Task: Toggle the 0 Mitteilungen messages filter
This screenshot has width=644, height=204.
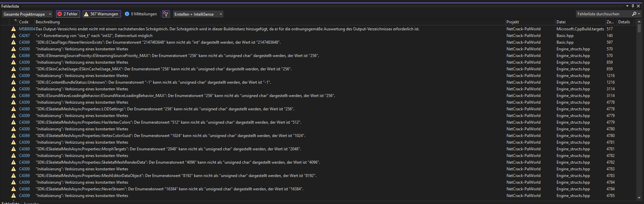Action: 140,14
